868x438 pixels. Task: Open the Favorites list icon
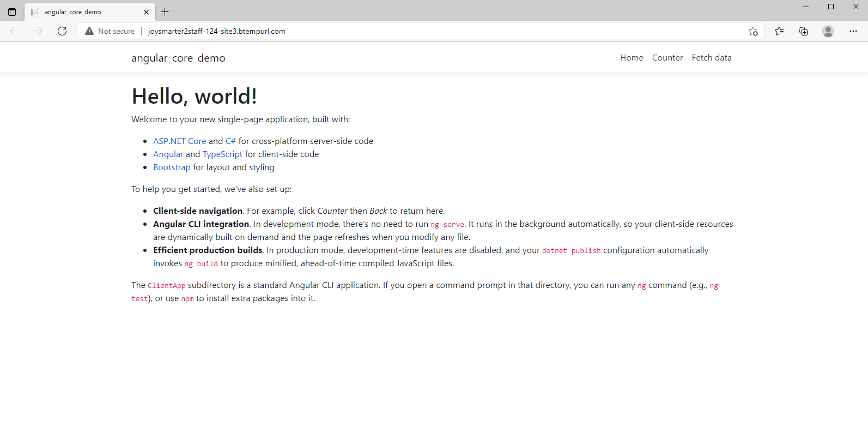tap(779, 31)
